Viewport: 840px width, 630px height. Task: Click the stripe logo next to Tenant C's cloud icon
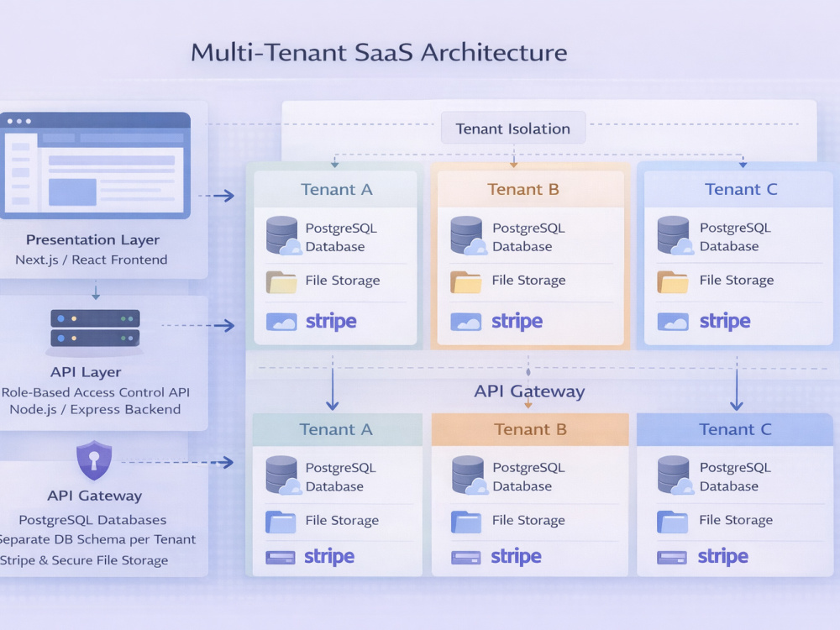(725, 322)
